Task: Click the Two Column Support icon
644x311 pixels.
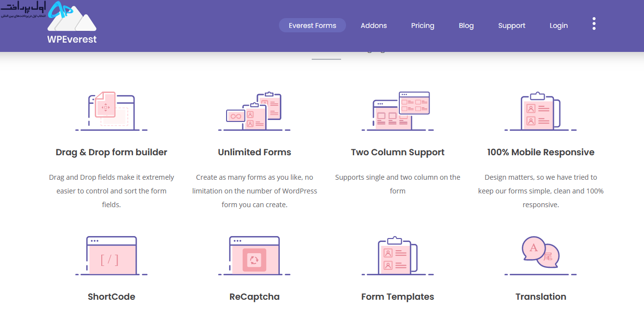Action: coord(397,111)
